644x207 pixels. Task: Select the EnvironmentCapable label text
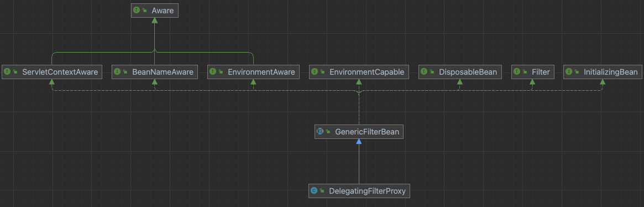coord(366,73)
